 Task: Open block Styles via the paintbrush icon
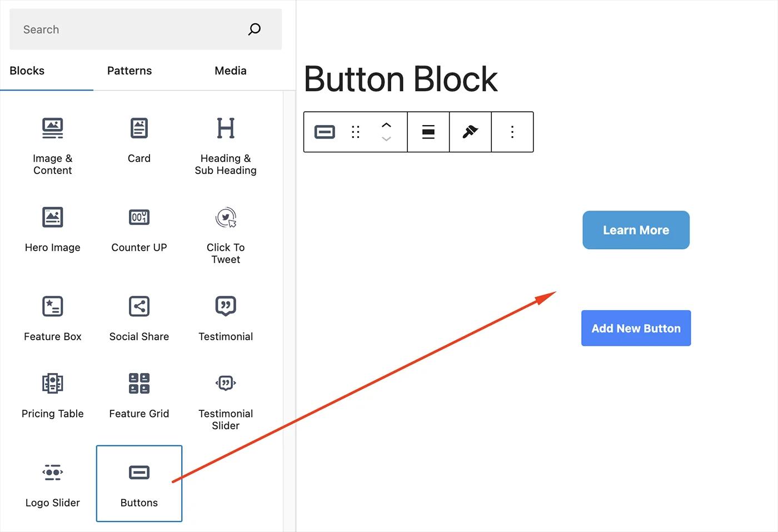point(470,132)
